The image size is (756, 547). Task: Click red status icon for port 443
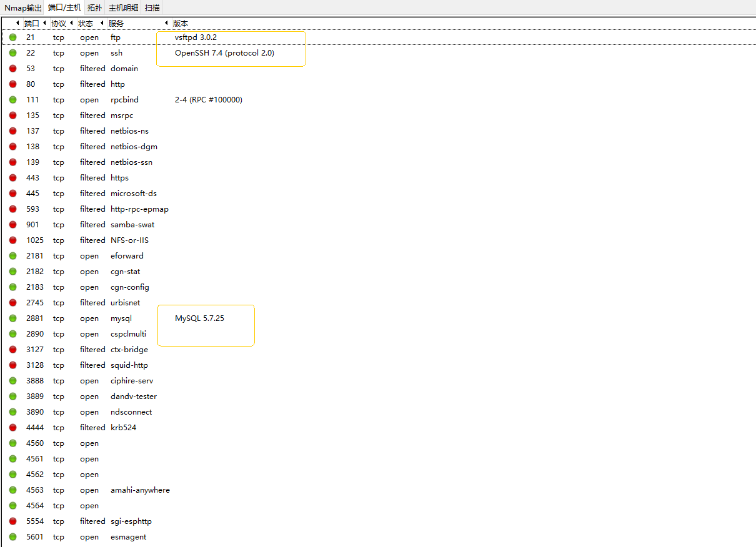(13, 178)
